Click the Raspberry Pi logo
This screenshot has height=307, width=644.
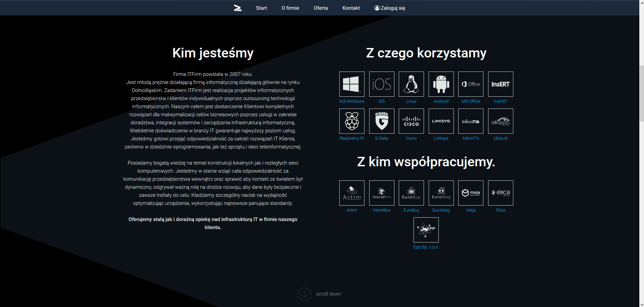352,121
